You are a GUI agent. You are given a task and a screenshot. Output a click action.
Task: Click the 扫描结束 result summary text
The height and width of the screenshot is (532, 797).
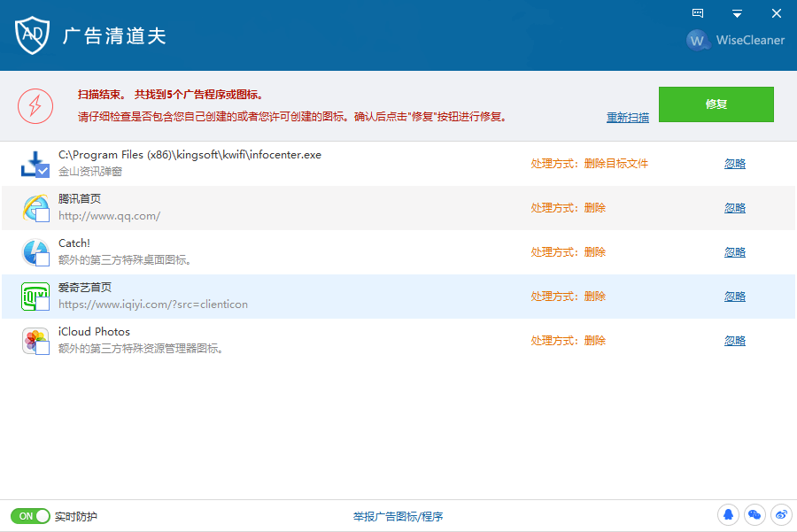pos(170,95)
